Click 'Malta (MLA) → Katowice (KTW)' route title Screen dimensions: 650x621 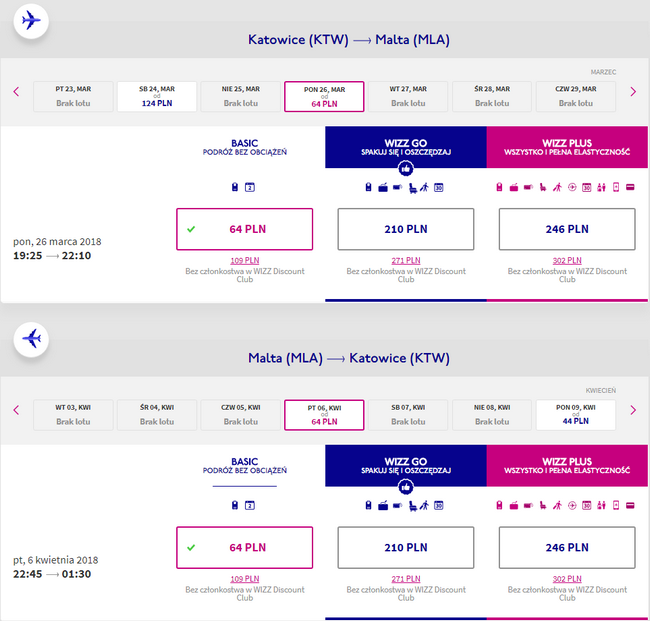(349, 358)
